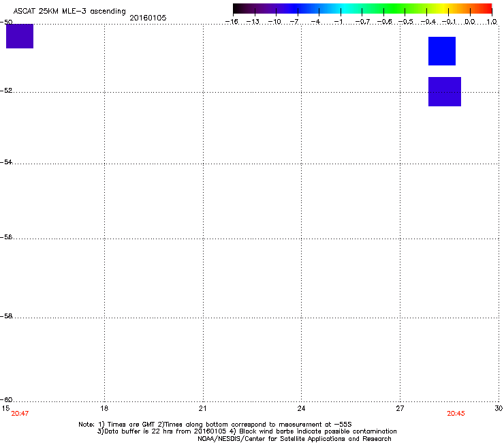Click the red 20:47 swath time label
Image resolution: width=504 pixels, height=443 pixels.
[x=20, y=414]
